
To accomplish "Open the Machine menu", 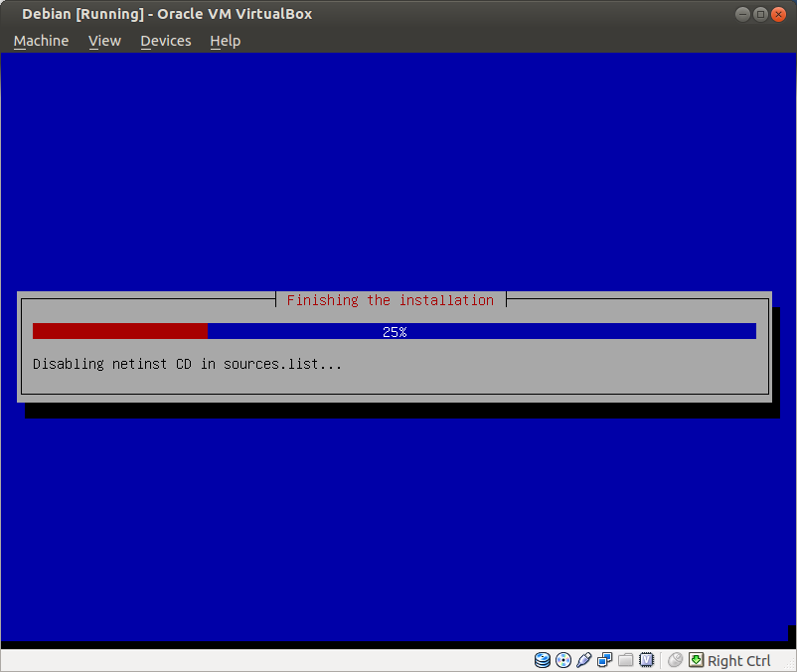I will 41,41.
